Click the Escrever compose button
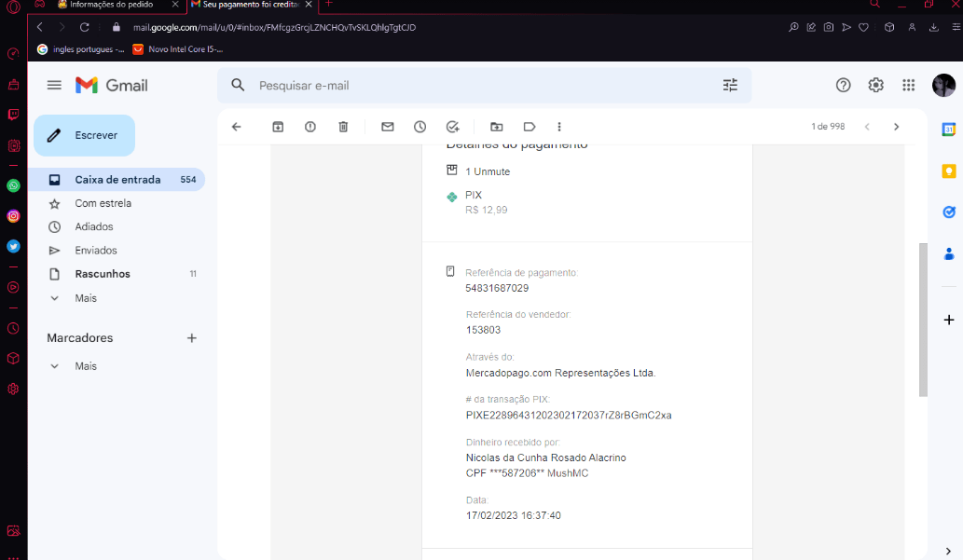This screenshot has width=963, height=560. point(84,135)
